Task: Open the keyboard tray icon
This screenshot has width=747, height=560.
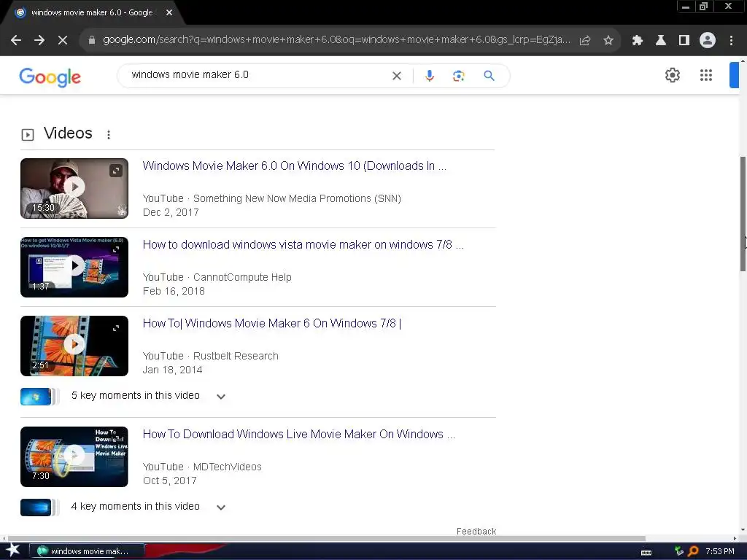Action: click(646, 552)
